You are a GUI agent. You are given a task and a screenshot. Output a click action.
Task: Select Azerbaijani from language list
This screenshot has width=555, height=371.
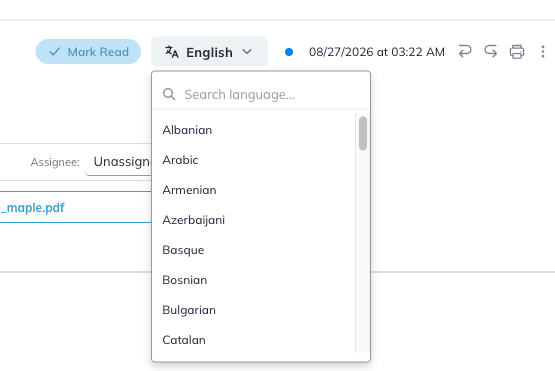click(x=253, y=220)
